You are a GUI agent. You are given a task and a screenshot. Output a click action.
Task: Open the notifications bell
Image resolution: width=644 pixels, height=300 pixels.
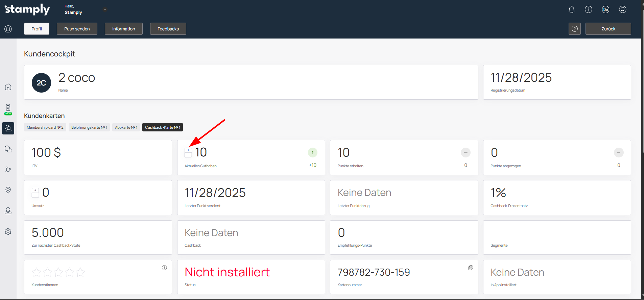pyautogui.click(x=571, y=9)
